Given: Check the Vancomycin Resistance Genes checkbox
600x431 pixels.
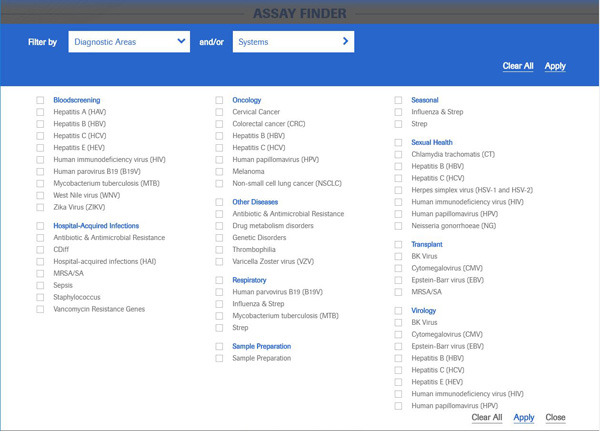Looking at the screenshot, I should pos(41,310).
